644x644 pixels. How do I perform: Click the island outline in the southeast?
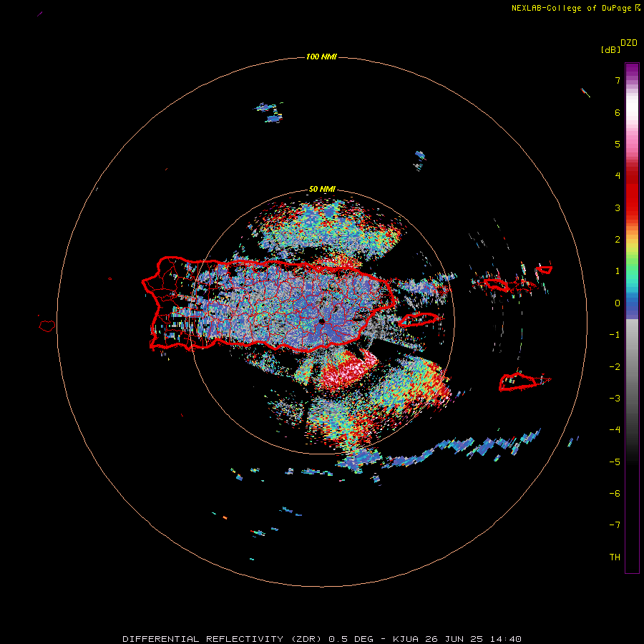pyautogui.click(x=517, y=382)
